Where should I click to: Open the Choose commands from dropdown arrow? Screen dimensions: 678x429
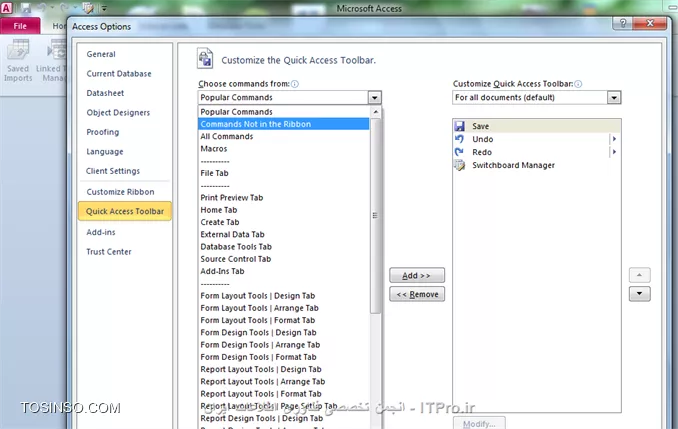pos(374,98)
